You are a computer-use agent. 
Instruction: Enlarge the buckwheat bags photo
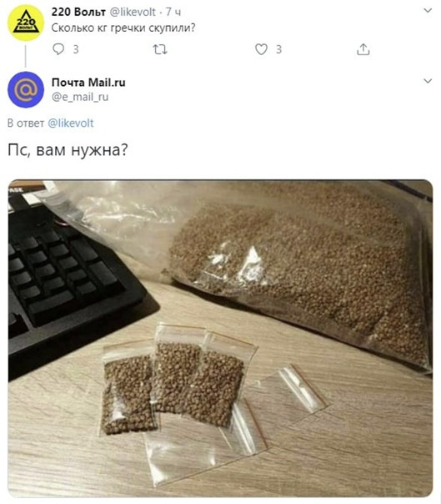point(220,339)
